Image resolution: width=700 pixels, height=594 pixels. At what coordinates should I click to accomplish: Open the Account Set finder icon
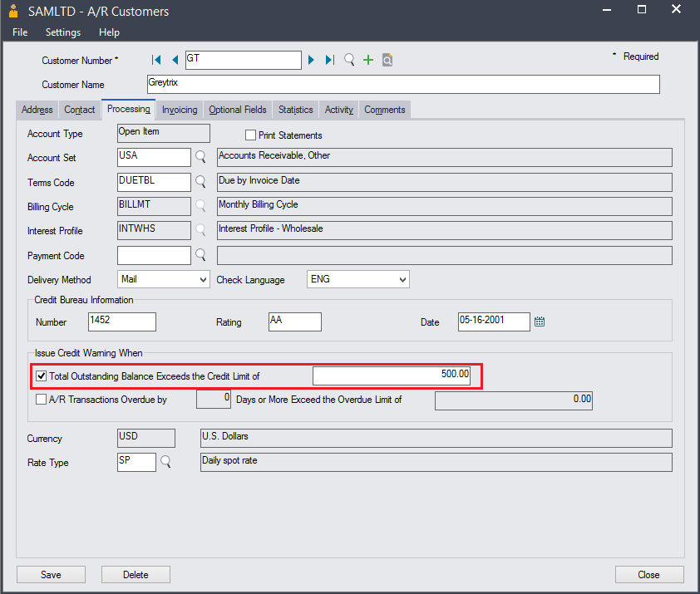201,157
